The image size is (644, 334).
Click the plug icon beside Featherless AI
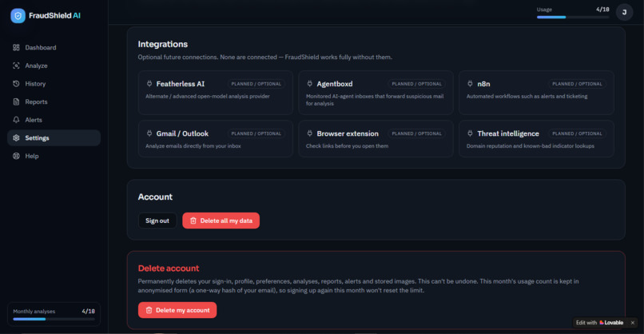click(x=149, y=84)
